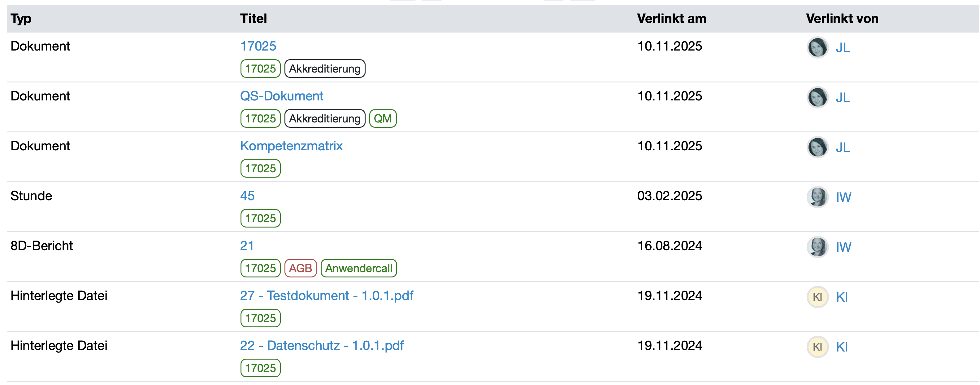Viewport: 980px width, 385px height.
Task: Open the QS-Dokument link
Action: (x=281, y=96)
